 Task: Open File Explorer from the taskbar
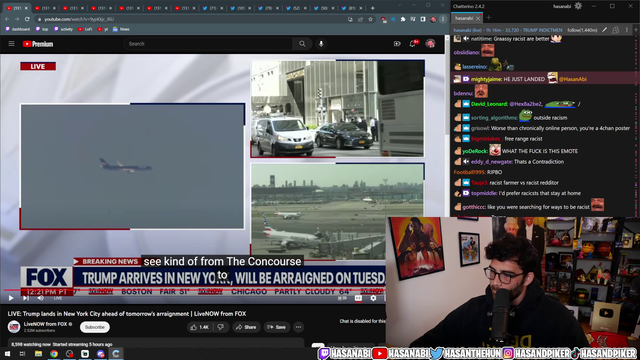coord(38,354)
